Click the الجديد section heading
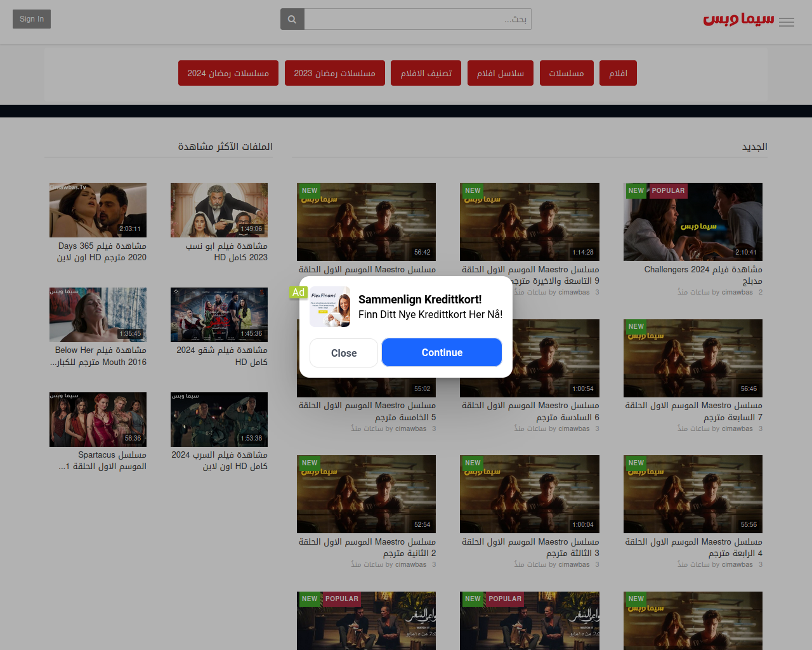 (755, 147)
